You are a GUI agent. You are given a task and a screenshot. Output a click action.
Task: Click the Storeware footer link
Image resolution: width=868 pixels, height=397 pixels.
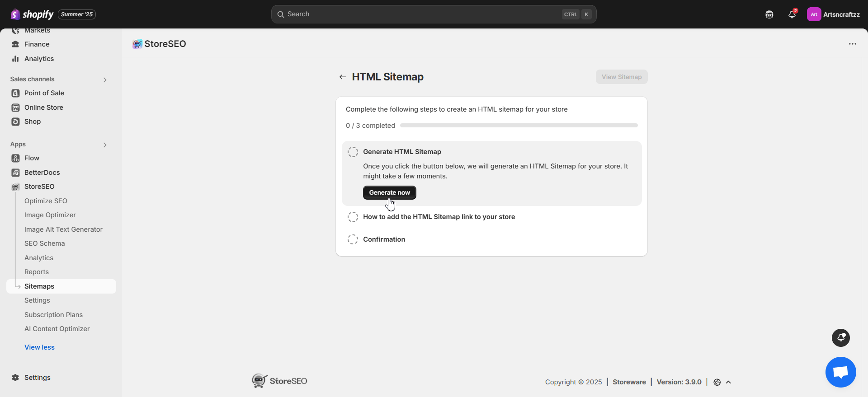tap(629, 382)
